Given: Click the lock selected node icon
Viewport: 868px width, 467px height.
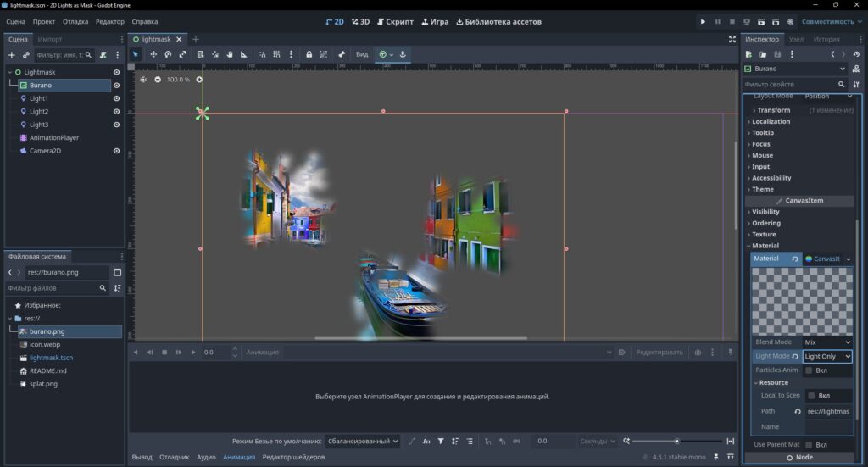Looking at the screenshot, I should click(x=309, y=54).
